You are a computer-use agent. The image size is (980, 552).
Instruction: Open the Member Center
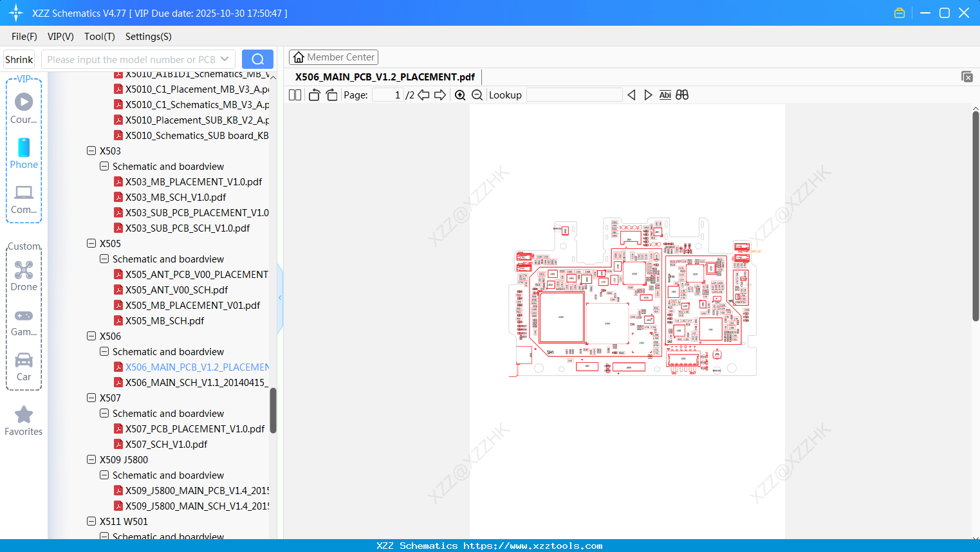(x=333, y=57)
